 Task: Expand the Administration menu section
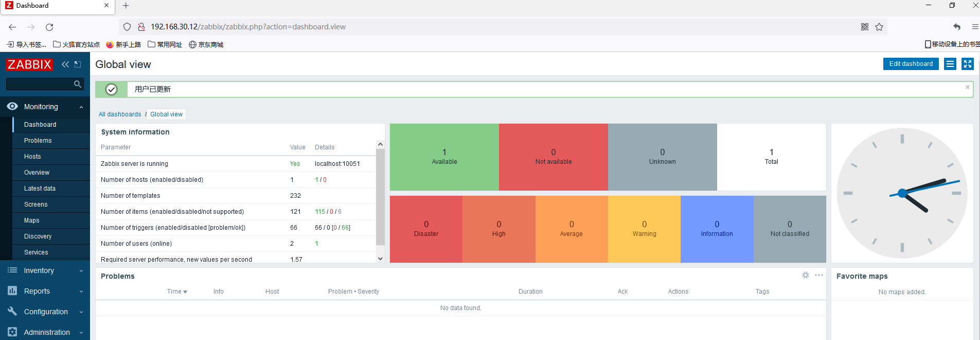tap(81, 333)
